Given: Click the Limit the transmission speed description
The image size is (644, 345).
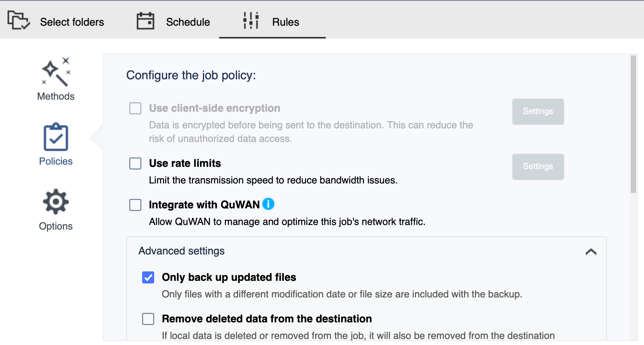Looking at the screenshot, I should [273, 180].
